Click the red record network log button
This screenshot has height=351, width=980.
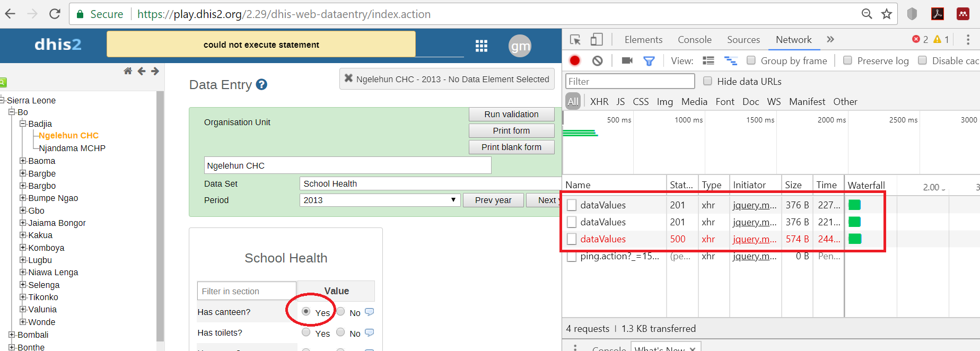click(575, 61)
